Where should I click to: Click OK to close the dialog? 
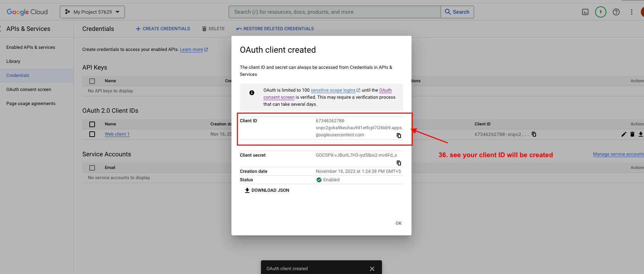[x=398, y=223]
